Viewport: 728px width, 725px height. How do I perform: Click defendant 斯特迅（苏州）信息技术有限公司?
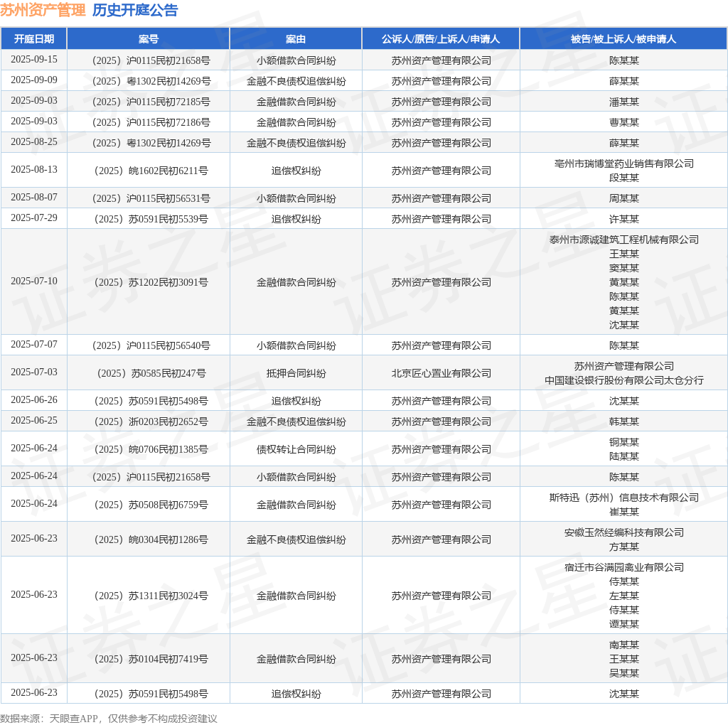click(x=624, y=498)
